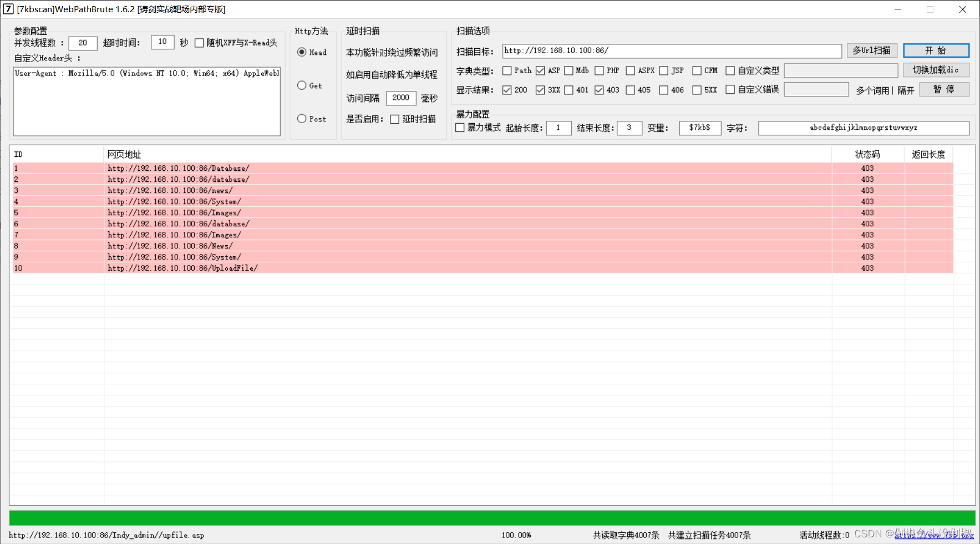Check the 405 result display checkbox
The width and height of the screenshot is (980, 544).
pos(630,90)
